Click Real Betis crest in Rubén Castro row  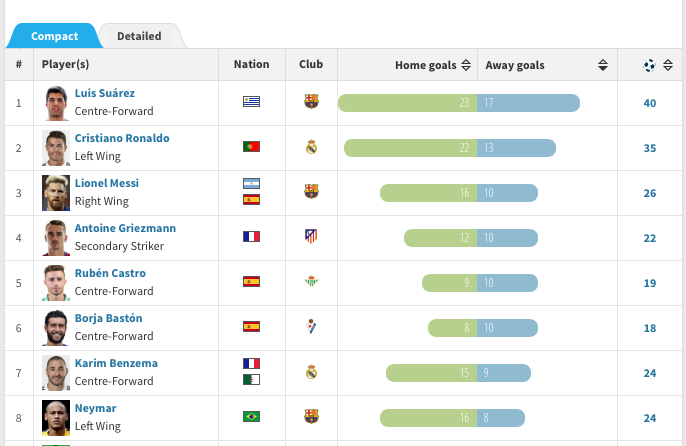311,282
